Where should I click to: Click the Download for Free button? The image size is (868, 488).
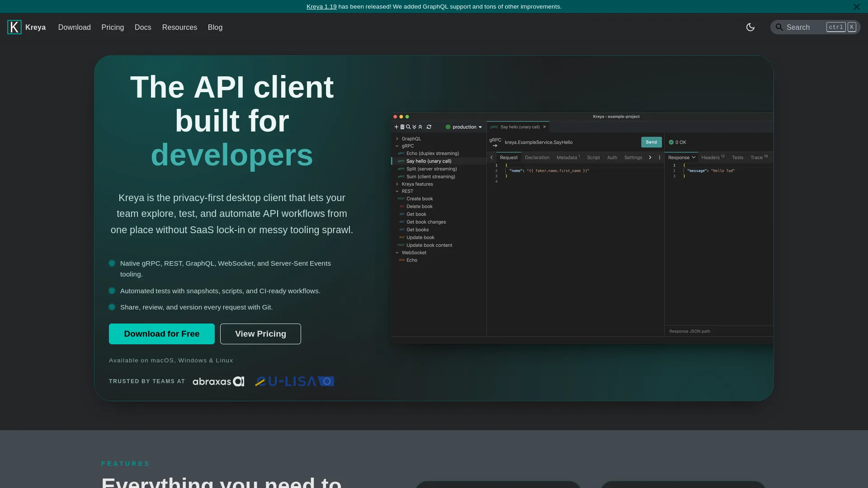click(162, 334)
